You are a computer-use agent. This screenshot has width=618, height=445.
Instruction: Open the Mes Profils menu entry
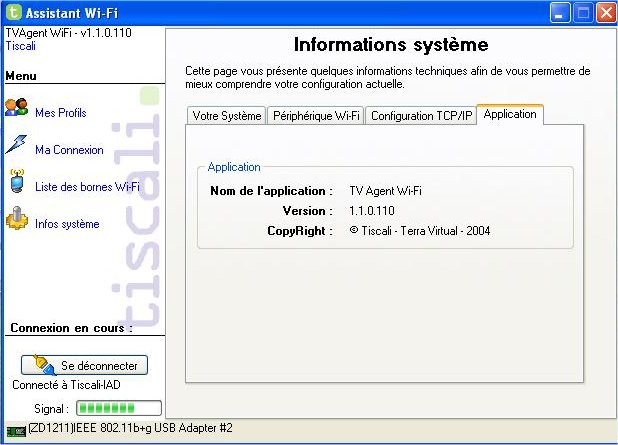[x=61, y=113]
